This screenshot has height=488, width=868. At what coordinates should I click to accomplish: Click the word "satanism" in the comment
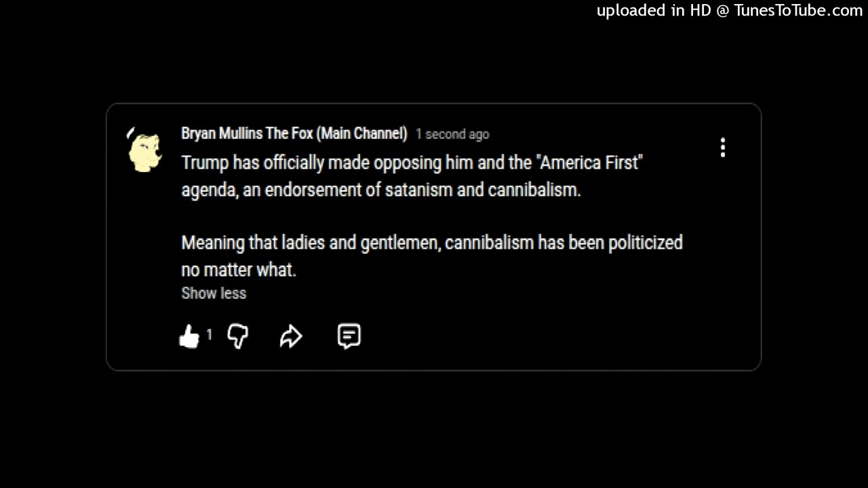[418, 190]
